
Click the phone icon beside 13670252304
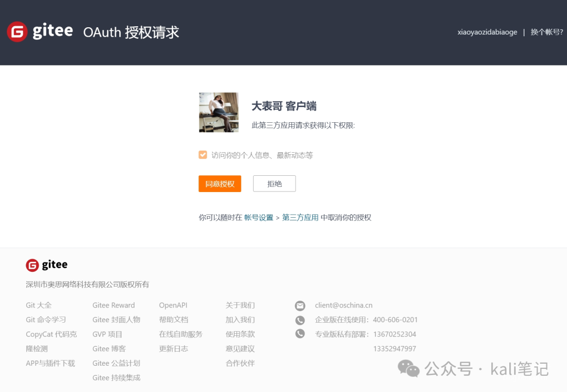[300, 333]
